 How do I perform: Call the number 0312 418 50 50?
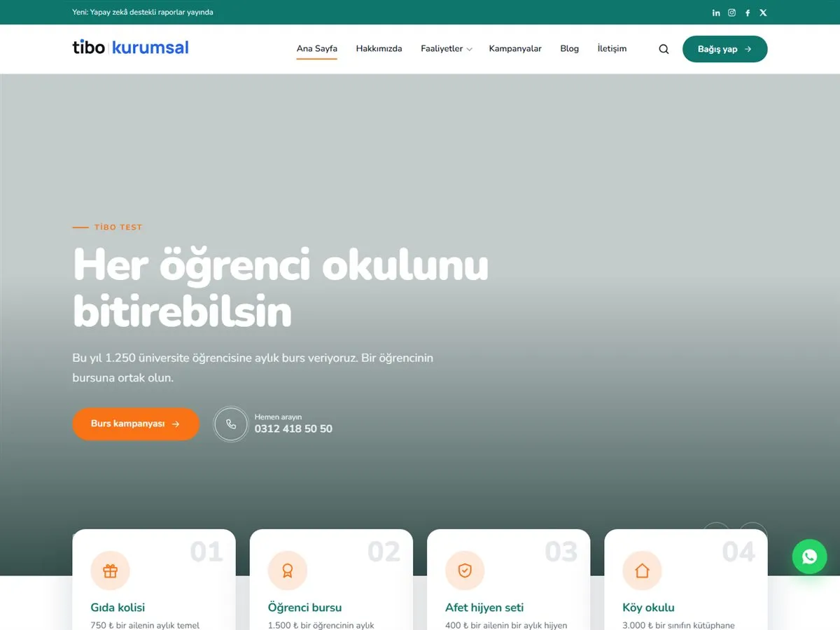tap(293, 429)
